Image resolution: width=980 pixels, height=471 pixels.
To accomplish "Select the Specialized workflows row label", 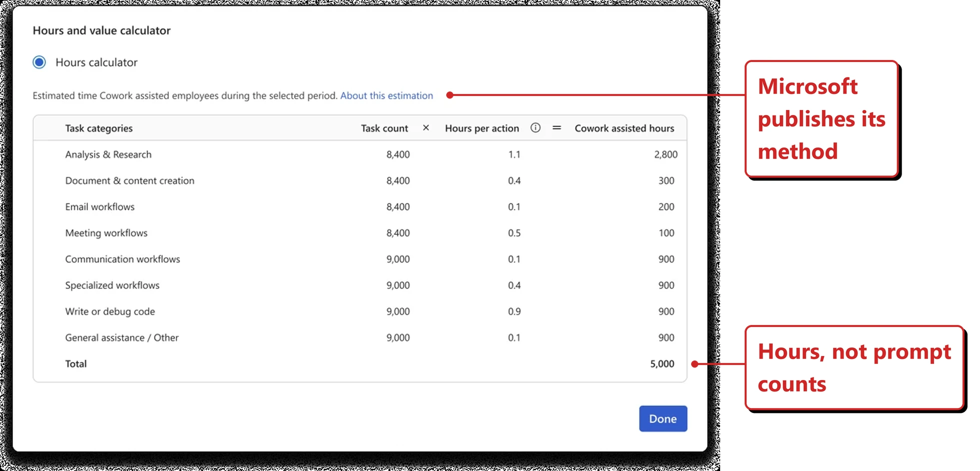I will [x=112, y=285].
